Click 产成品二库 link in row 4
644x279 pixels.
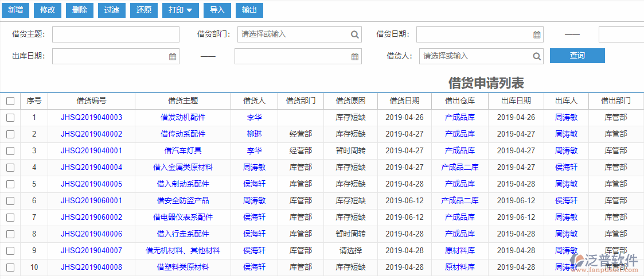(x=460, y=168)
